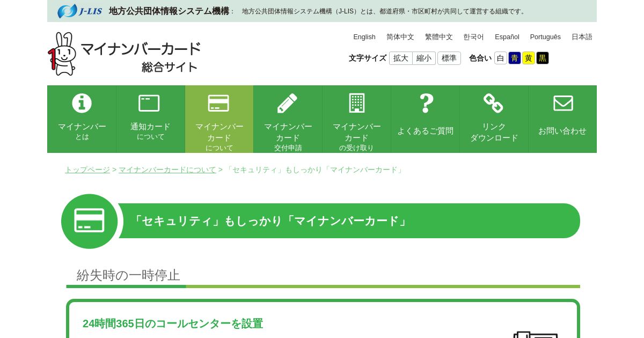
Task: Switch language to Español
Action: pos(507,37)
